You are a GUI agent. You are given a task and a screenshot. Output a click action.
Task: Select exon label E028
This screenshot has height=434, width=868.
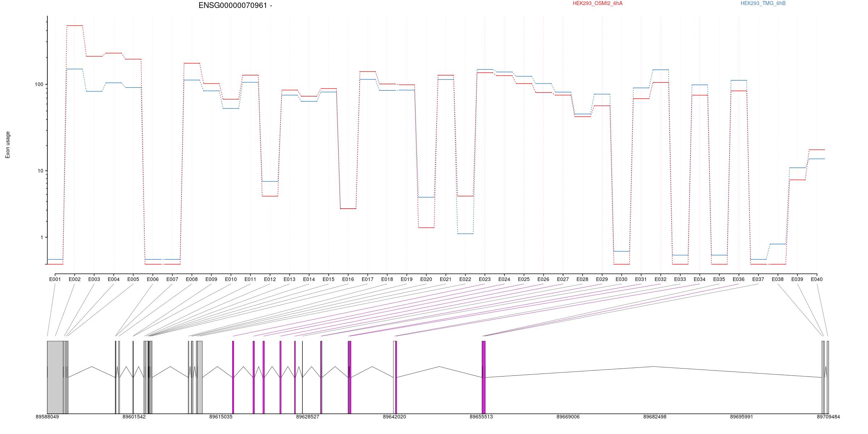[582, 279]
